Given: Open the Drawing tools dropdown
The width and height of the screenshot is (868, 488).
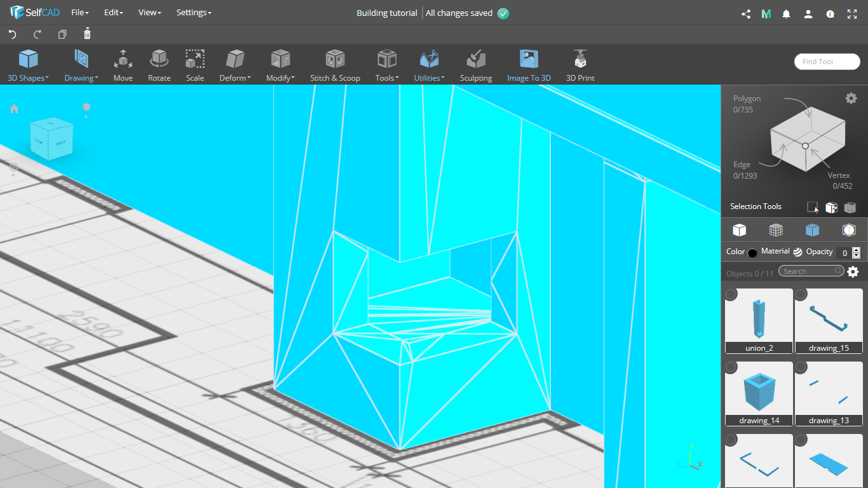Looking at the screenshot, I should coord(81,66).
